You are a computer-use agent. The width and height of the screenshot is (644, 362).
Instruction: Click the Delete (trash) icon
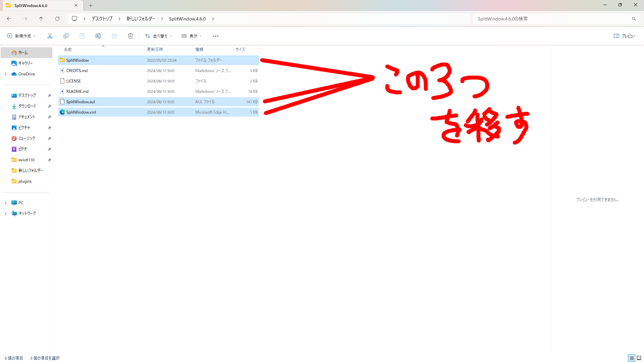tap(130, 36)
